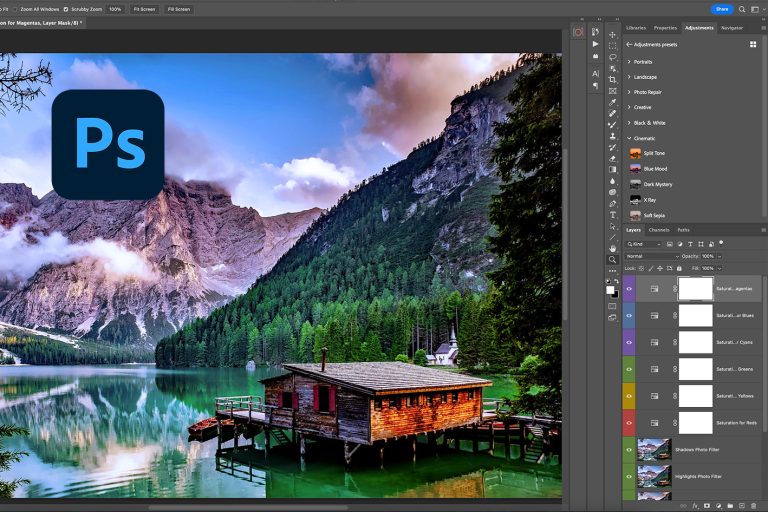Select the Type tool
Viewport: 768px width, 512px height.
tap(612, 215)
